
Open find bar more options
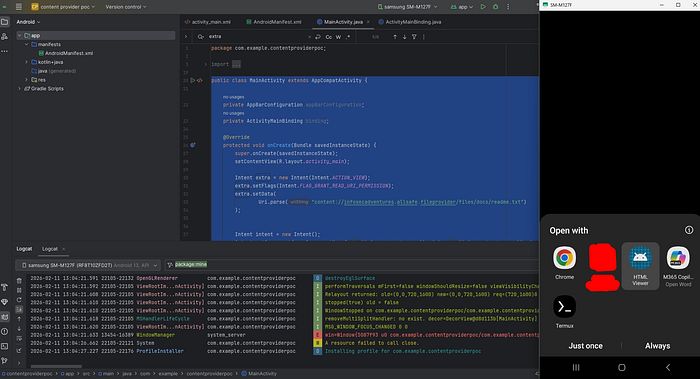(x=424, y=37)
